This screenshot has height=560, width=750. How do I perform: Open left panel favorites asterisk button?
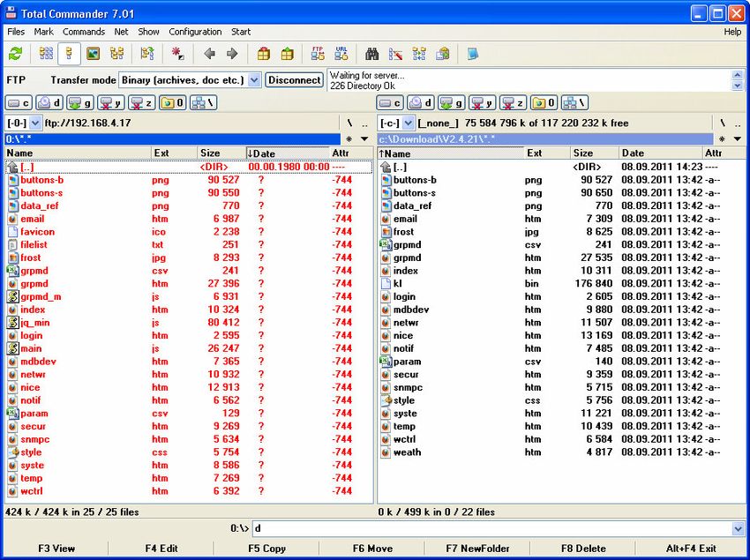pyautogui.click(x=349, y=139)
